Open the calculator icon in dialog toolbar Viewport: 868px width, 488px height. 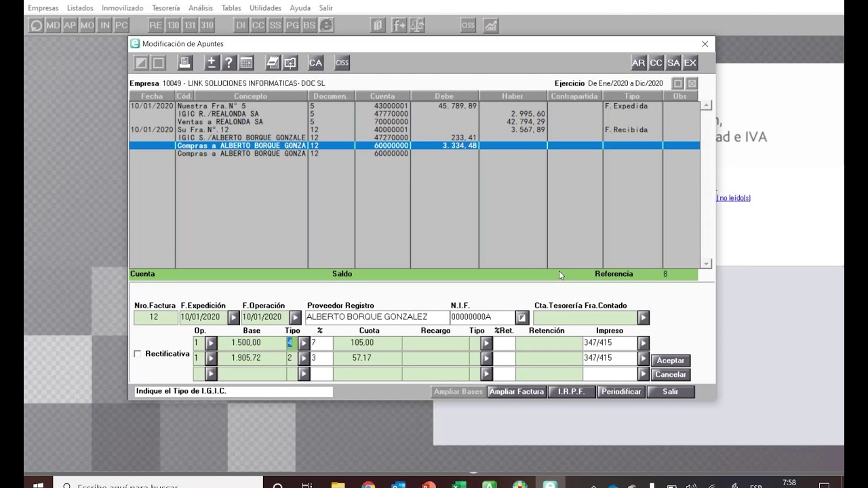click(246, 62)
